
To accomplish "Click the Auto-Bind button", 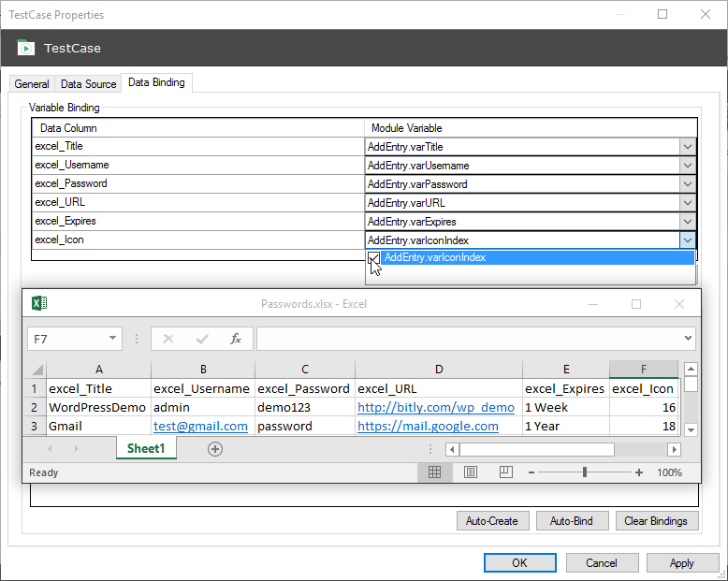I will 572,521.
